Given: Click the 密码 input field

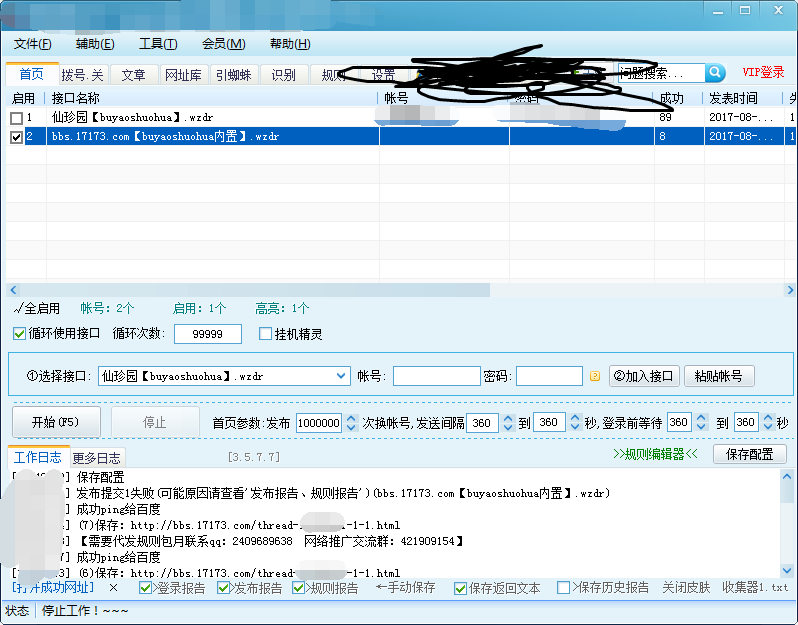Looking at the screenshot, I should tap(550, 377).
